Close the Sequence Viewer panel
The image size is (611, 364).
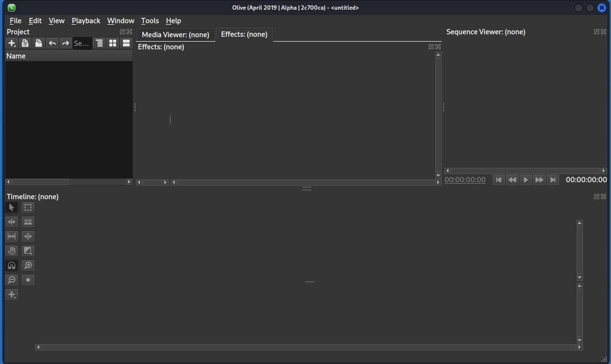(603, 32)
